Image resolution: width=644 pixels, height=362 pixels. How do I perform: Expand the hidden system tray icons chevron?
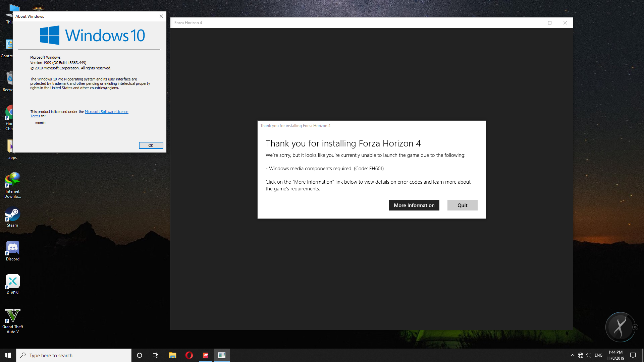[572, 355]
